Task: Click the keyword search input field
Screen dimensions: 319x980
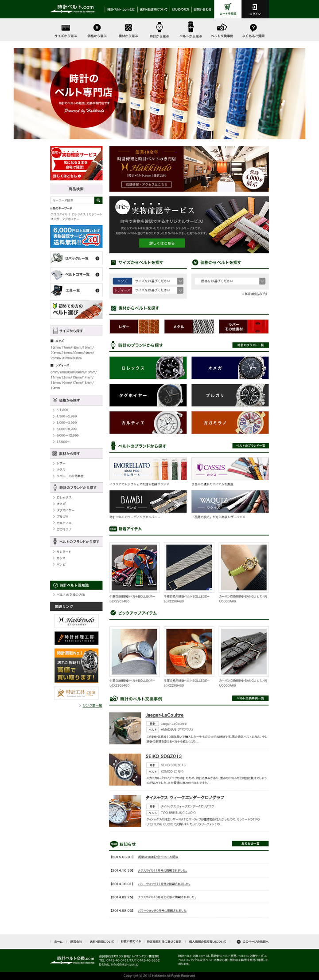Action: [x=72, y=201]
